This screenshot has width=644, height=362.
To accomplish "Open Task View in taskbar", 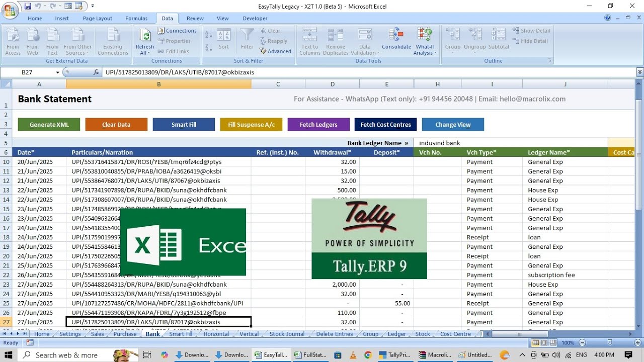I will (x=147, y=355).
